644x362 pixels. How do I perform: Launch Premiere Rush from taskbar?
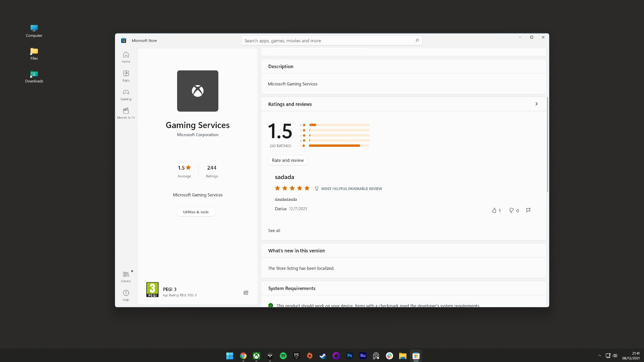pos(363,356)
